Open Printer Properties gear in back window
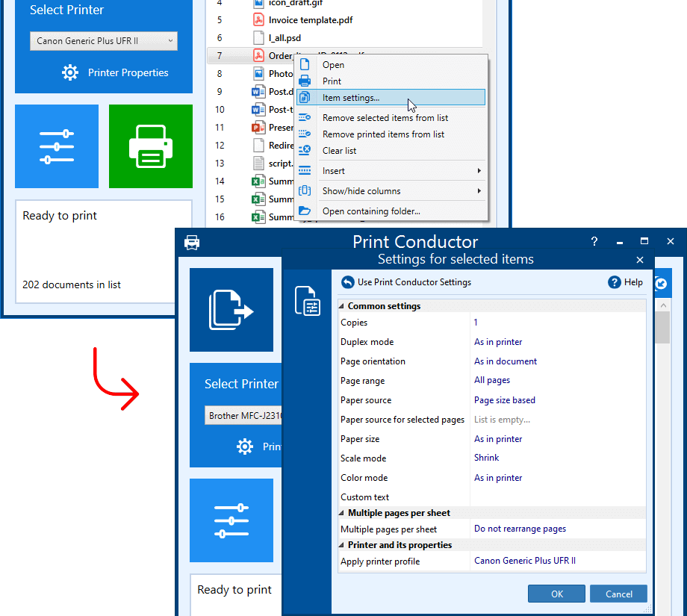 click(x=70, y=72)
